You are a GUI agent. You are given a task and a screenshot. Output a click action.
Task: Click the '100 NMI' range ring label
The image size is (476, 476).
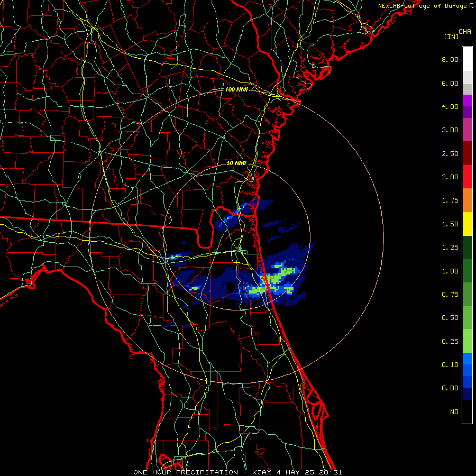click(236, 89)
